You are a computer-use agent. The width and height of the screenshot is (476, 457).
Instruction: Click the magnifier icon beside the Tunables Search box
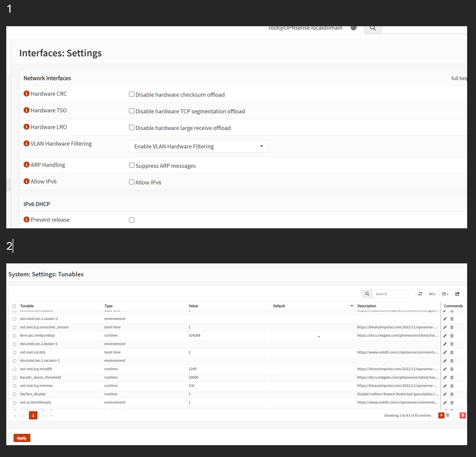pos(367,294)
